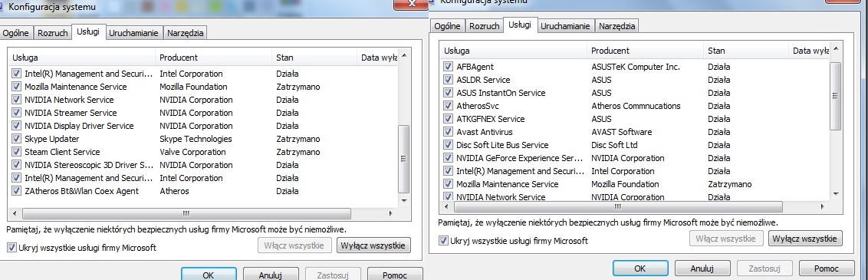This screenshot has height=280, width=868.
Task: Select Usługi tab in window listing Skype Updater
Action: coord(89,31)
